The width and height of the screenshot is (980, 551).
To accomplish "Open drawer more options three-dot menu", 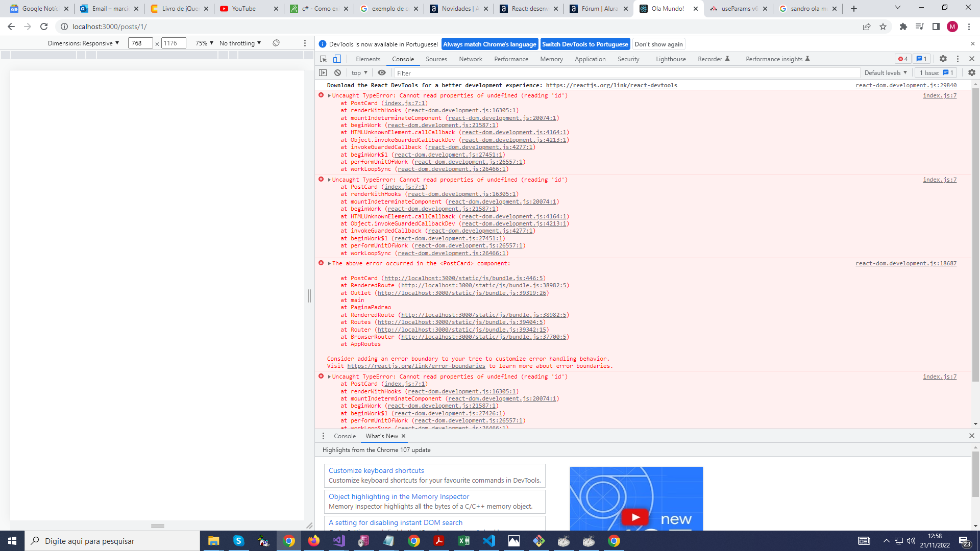I will coord(323,436).
